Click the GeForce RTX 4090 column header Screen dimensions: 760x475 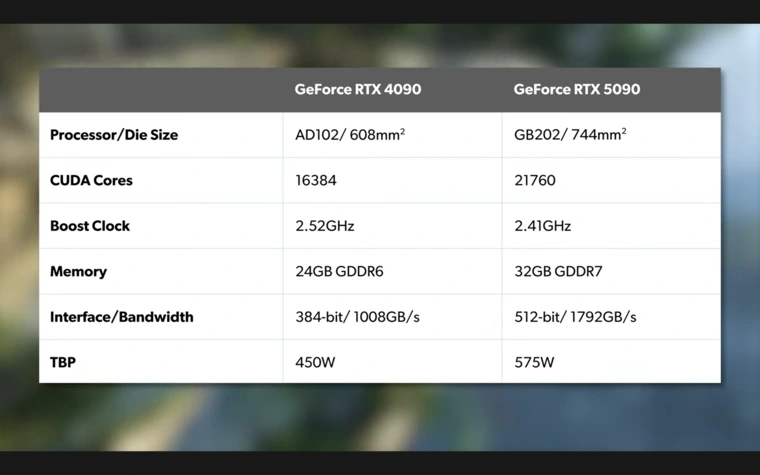[x=357, y=89]
